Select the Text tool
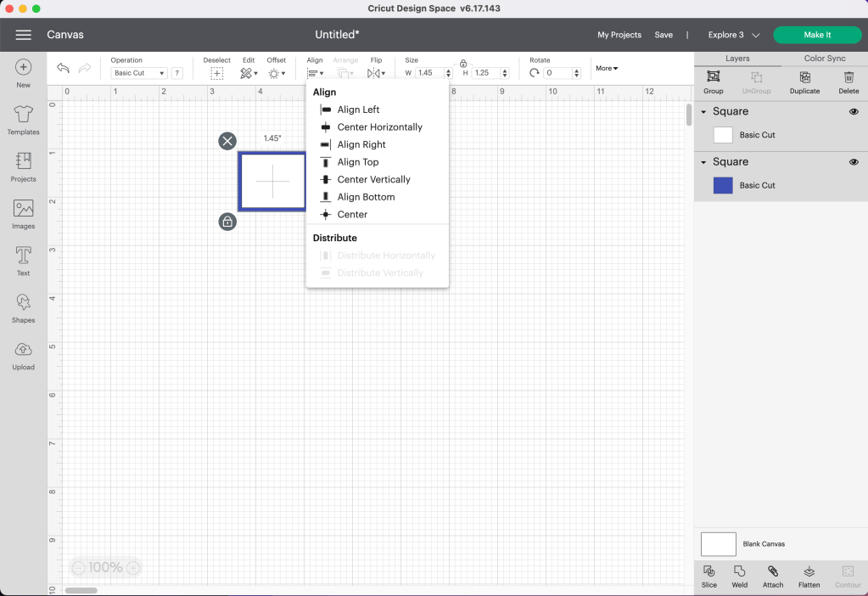The image size is (868, 596). (23, 260)
